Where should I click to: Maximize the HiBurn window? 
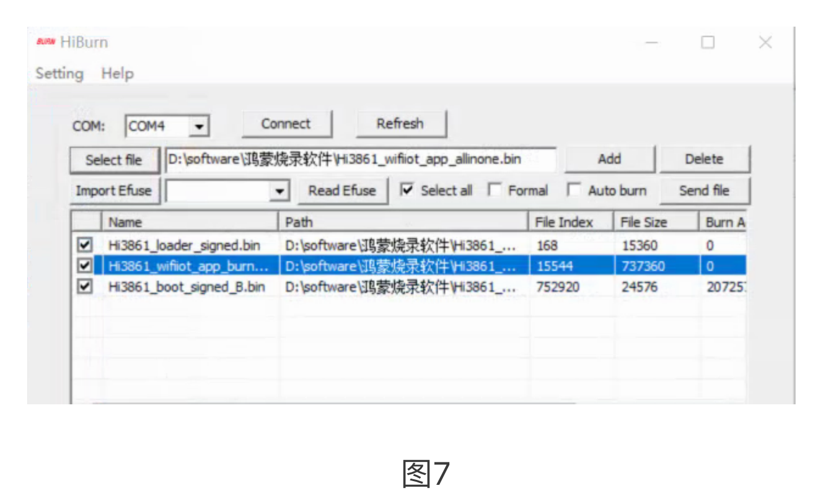[708, 42]
